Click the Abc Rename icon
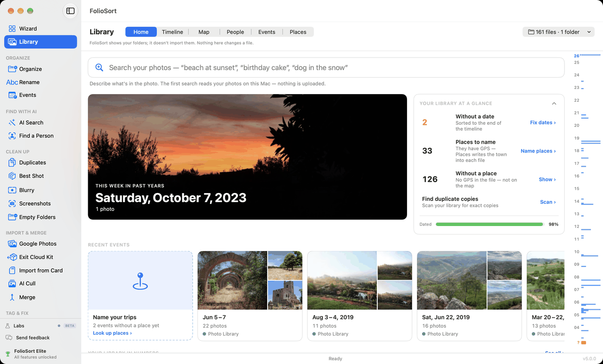 (12, 82)
